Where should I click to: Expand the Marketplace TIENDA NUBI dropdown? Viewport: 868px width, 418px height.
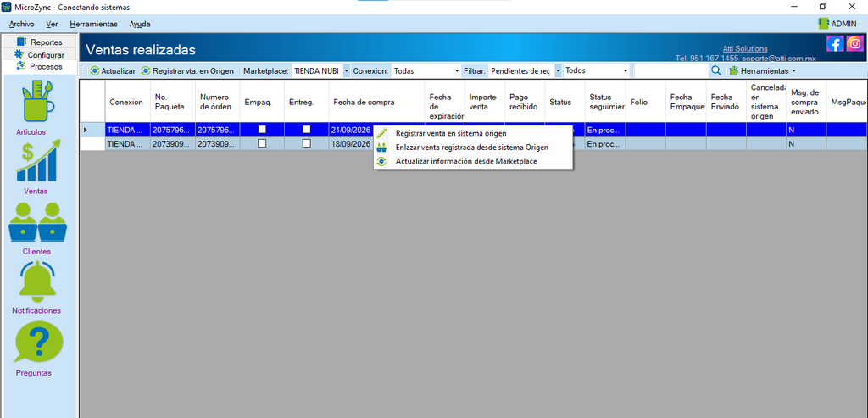pos(346,71)
